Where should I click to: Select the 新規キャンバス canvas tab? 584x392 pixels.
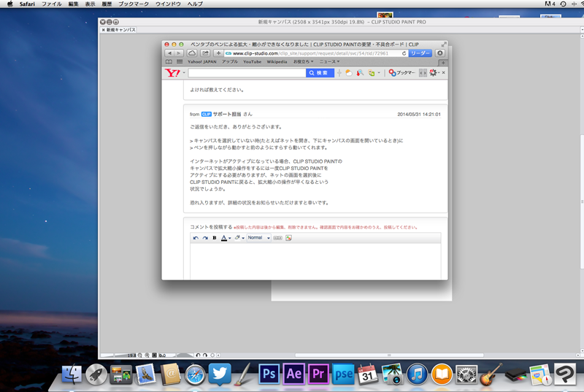pos(120,31)
